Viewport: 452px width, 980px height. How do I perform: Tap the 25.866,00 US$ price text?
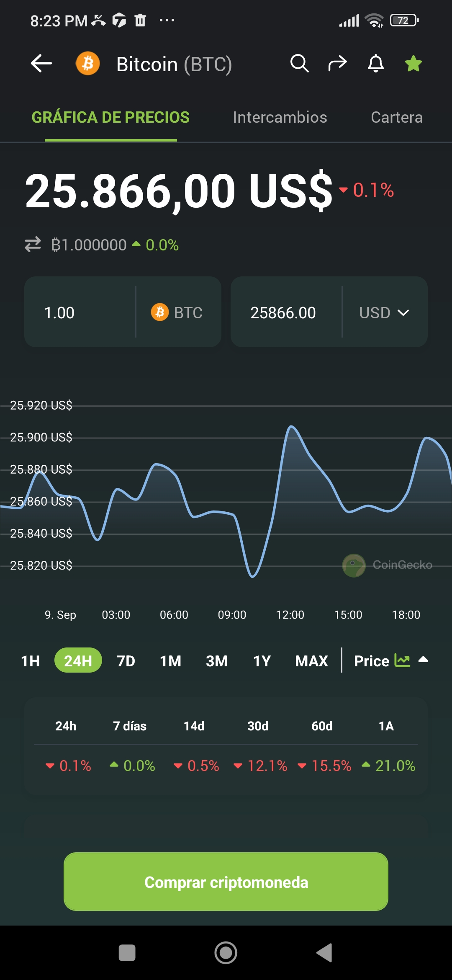pyautogui.click(x=179, y=191)
